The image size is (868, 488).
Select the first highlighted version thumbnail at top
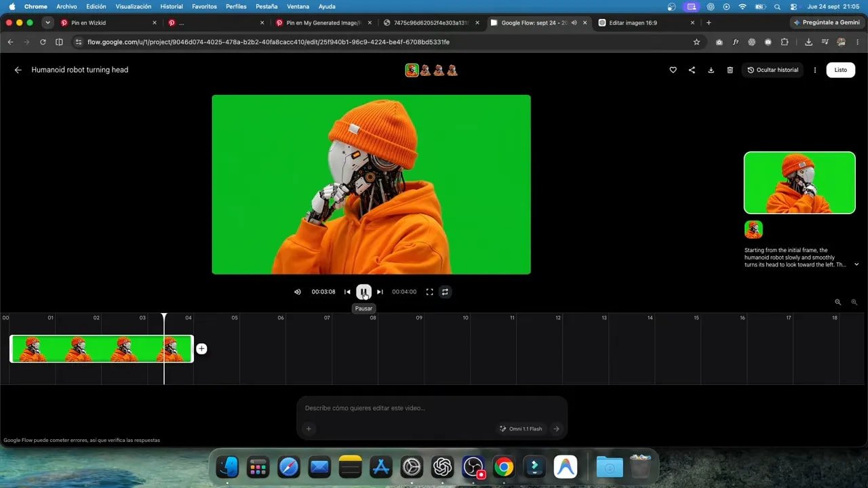[x=412, y=70]
